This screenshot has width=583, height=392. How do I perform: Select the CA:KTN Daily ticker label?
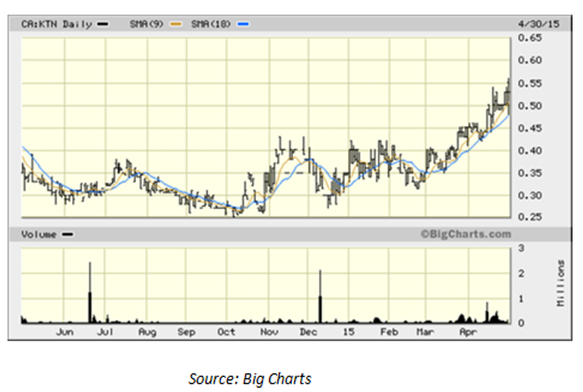click(x=57, y=24)
